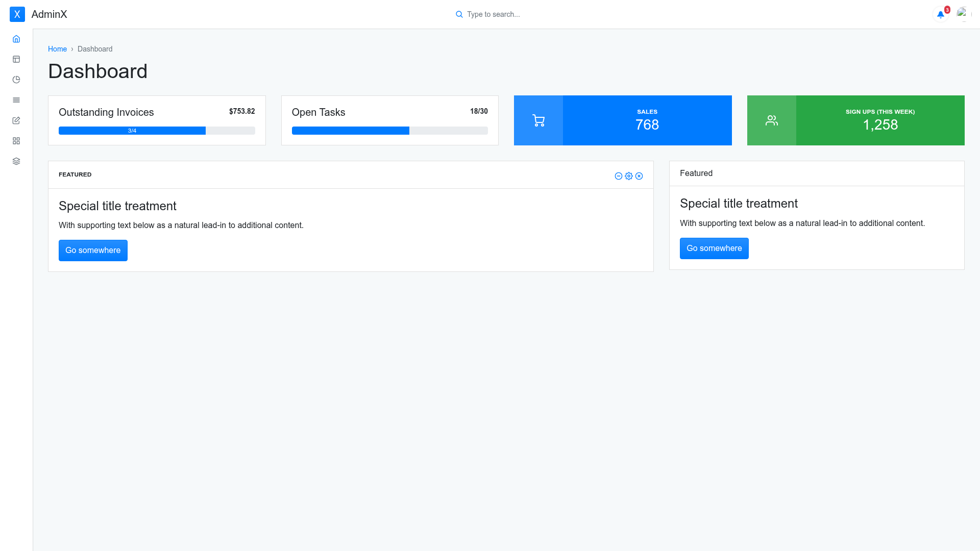Click the AdminX brand name
This screenshot has height=551, width=980.
click(x=50, y=14)
